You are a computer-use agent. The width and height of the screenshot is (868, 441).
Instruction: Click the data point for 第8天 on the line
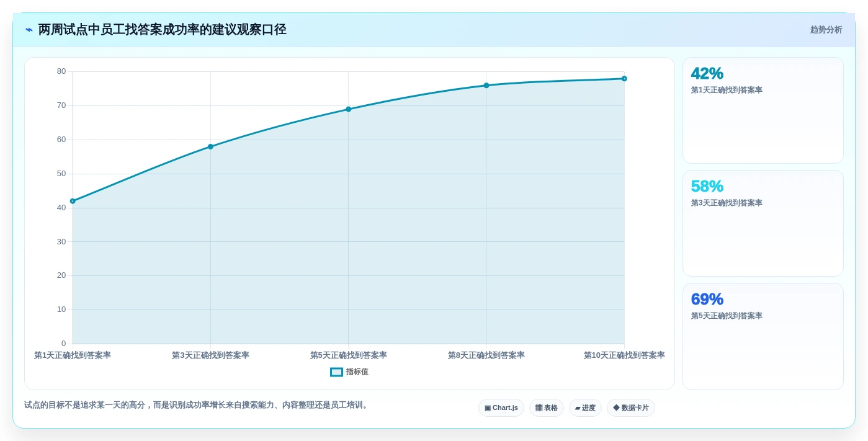pyautogui.click(x=486, y=86)
